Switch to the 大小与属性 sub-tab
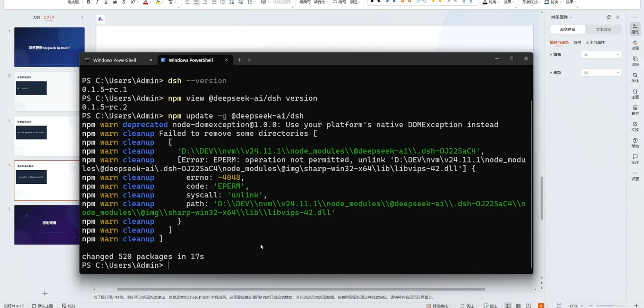 click(x=595, y=42)
